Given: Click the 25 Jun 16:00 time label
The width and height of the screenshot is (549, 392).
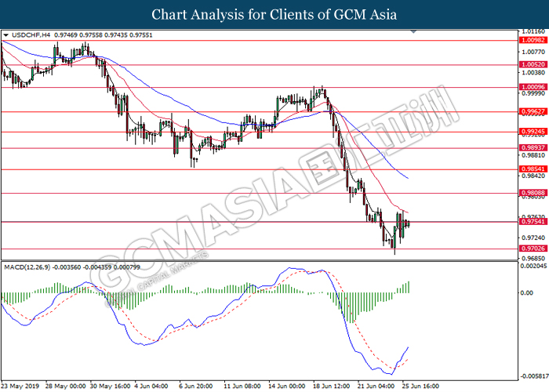Looking at the screenshot, I should (x=420, y=386).
